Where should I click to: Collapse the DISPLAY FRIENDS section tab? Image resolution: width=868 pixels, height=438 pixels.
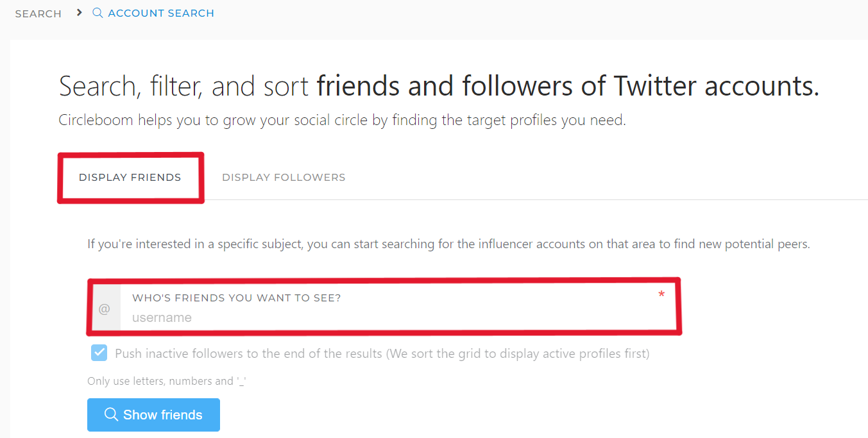coord(130,177)
